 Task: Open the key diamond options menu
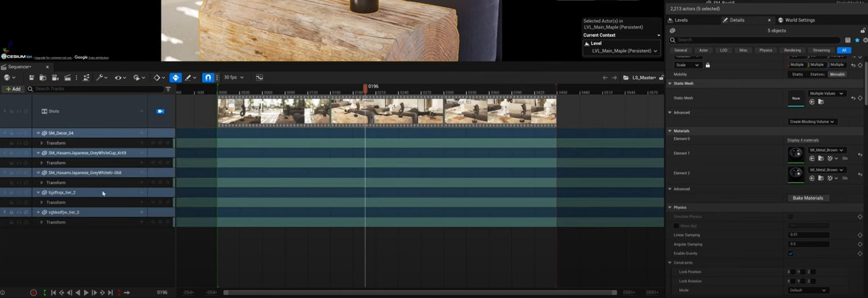point(159,78)
